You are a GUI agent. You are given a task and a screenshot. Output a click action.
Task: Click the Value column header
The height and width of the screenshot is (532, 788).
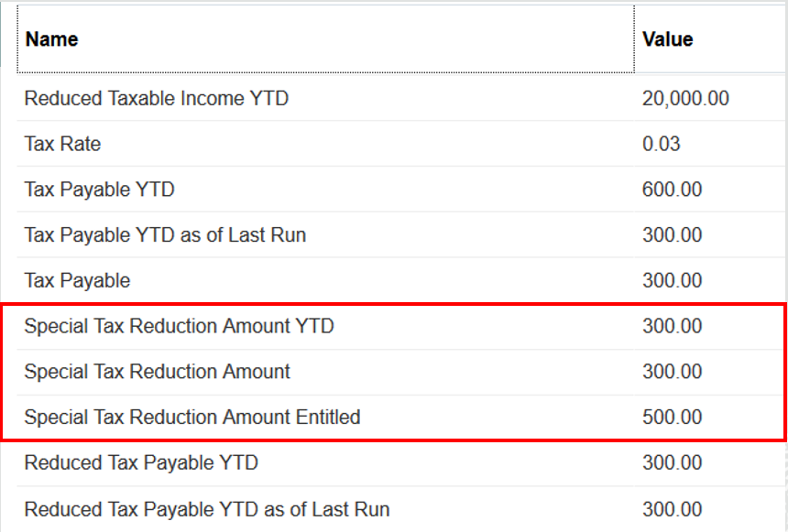(667, 39)
